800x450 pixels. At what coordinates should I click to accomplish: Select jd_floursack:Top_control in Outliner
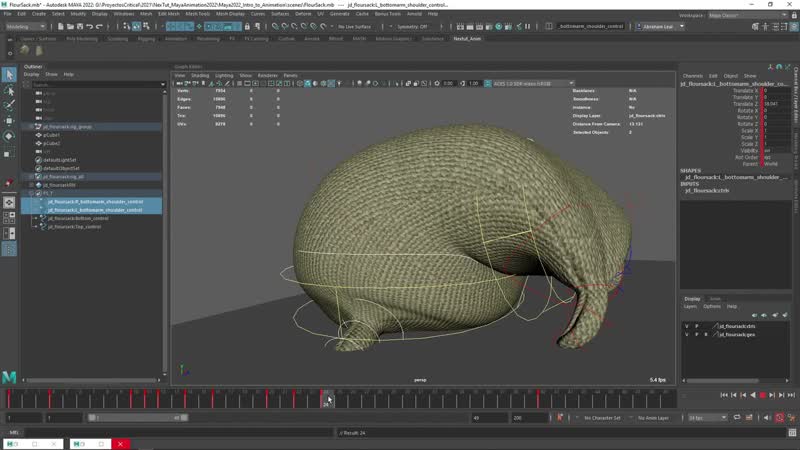point(74,227)
